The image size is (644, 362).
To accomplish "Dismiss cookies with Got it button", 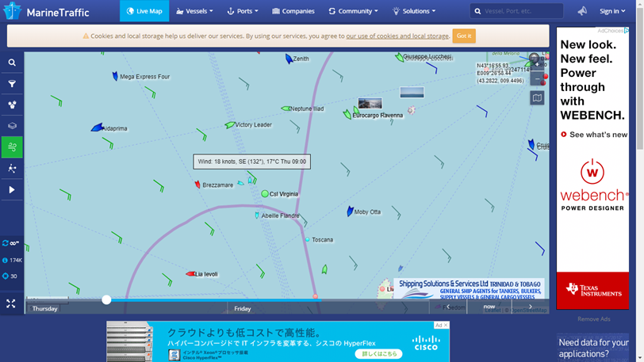I will pyautogui.click(x=464, y=36).
